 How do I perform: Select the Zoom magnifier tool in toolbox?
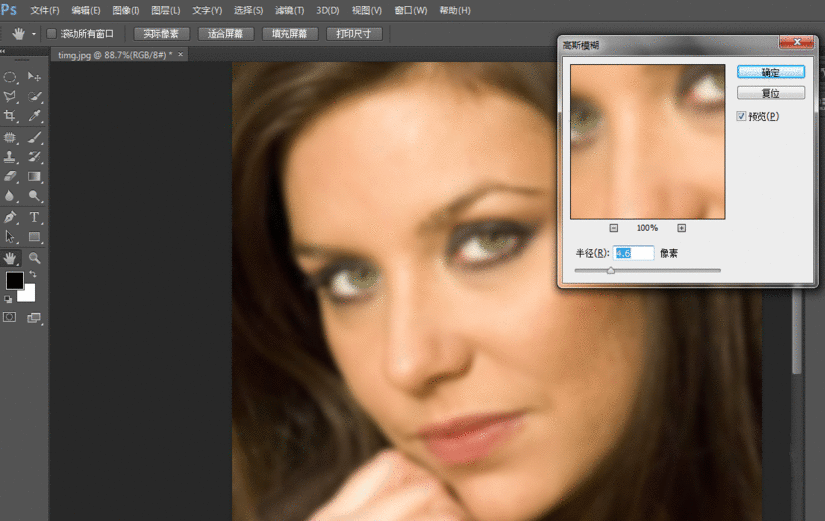point(35,257)
